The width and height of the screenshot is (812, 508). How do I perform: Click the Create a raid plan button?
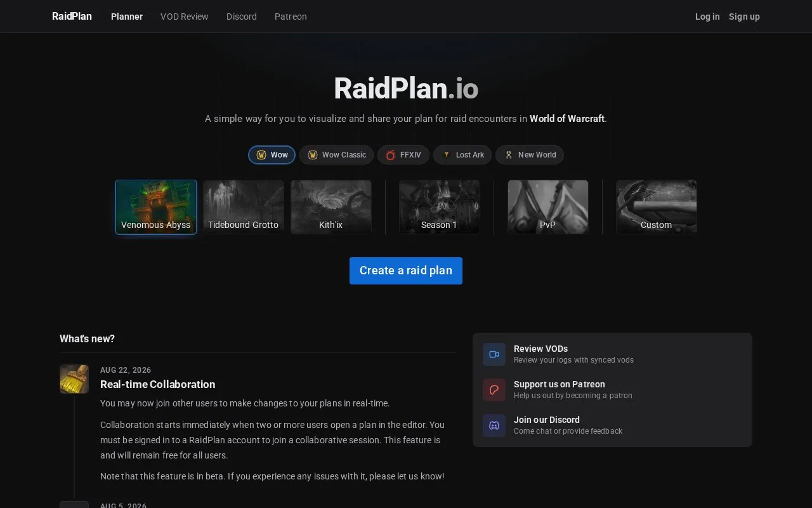point(406,271)
